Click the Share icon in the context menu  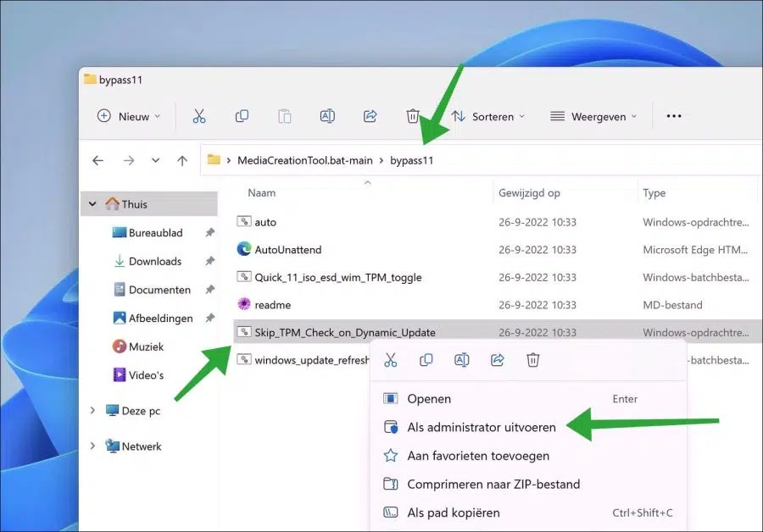[498, 360]
